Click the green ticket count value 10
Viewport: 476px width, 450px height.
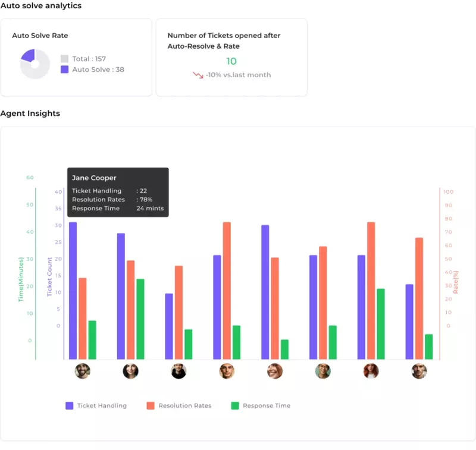(x=231, y=62)
